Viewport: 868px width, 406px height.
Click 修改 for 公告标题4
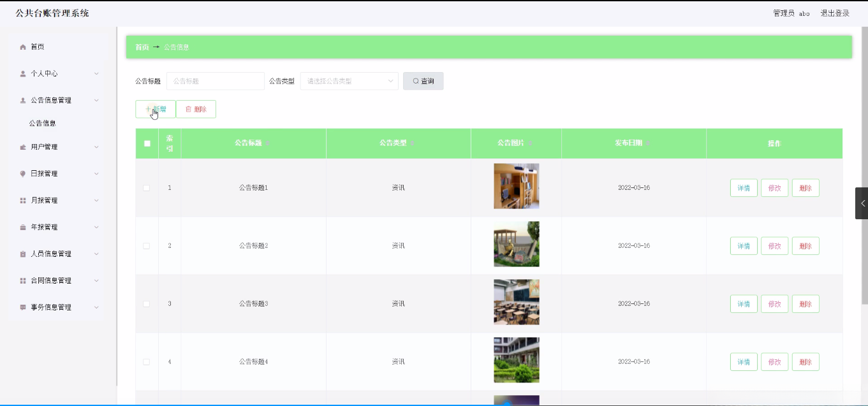pyautogui.click(x=775, y=362)
